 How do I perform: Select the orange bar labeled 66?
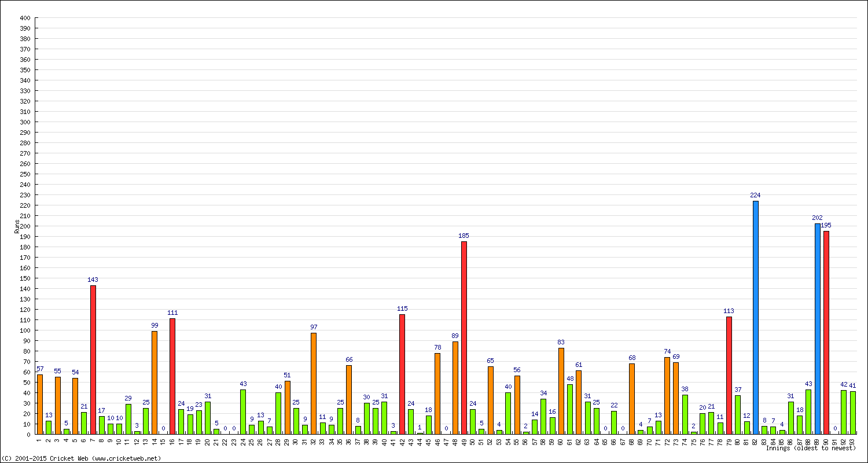(x=348, y=399)
